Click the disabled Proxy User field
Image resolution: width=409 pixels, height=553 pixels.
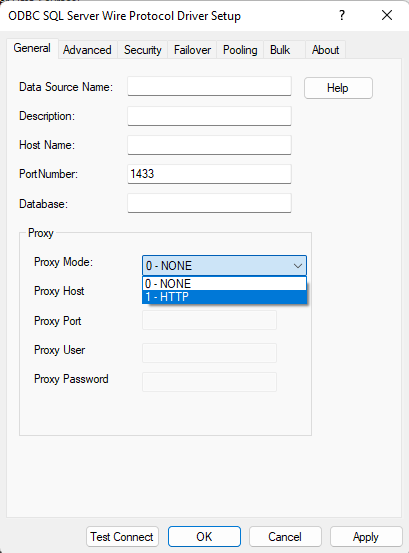(x=209, y=353)
